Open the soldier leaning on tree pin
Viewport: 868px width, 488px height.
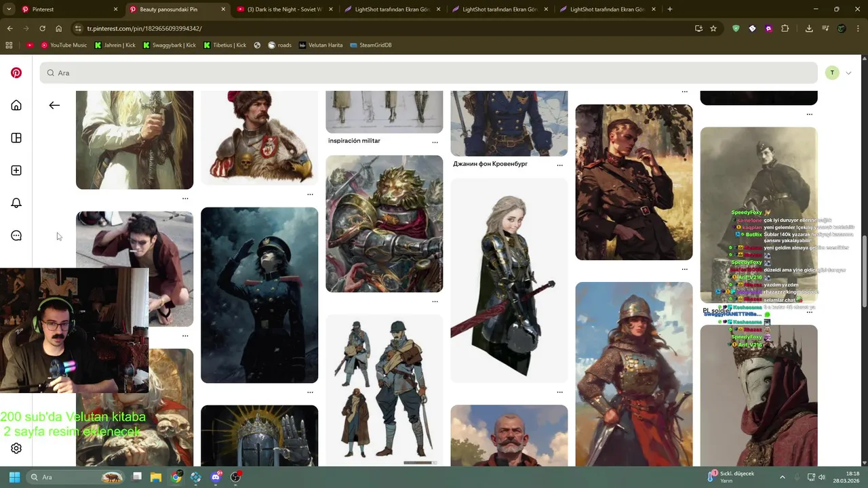tap(634, 182)
